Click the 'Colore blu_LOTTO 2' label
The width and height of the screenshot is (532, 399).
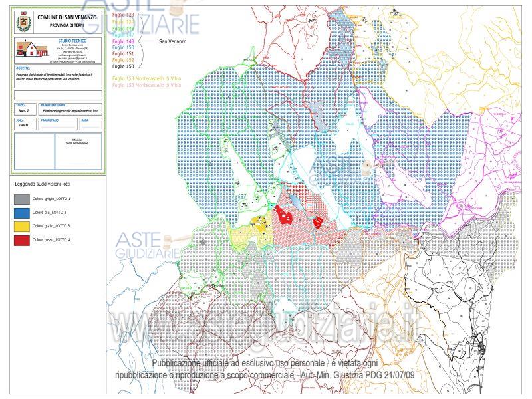coord(49,212)
